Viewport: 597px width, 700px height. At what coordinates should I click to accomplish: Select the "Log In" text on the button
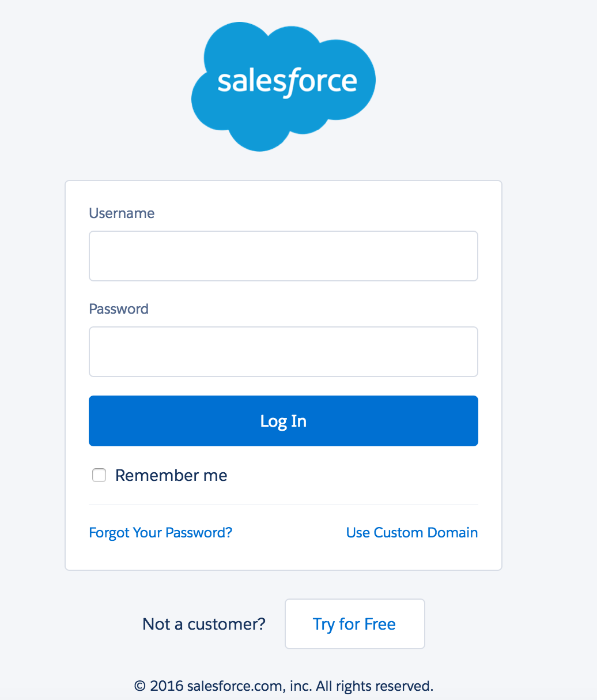click(283, 421)
